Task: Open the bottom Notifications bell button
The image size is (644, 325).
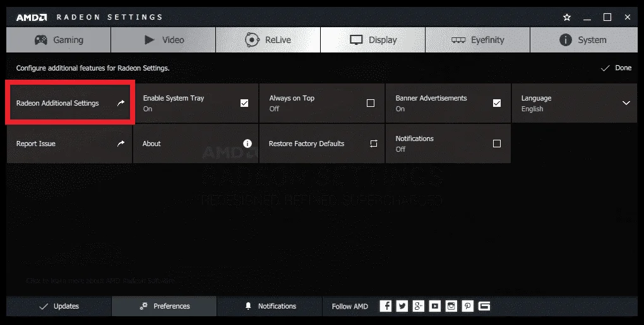Action: [x=270, y=306]
